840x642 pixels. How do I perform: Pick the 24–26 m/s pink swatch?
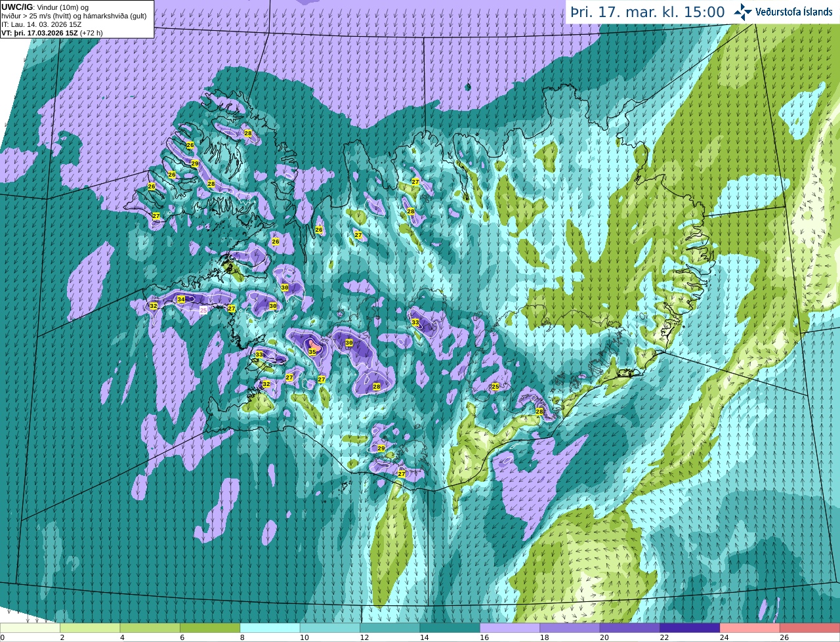coord(750,628)
